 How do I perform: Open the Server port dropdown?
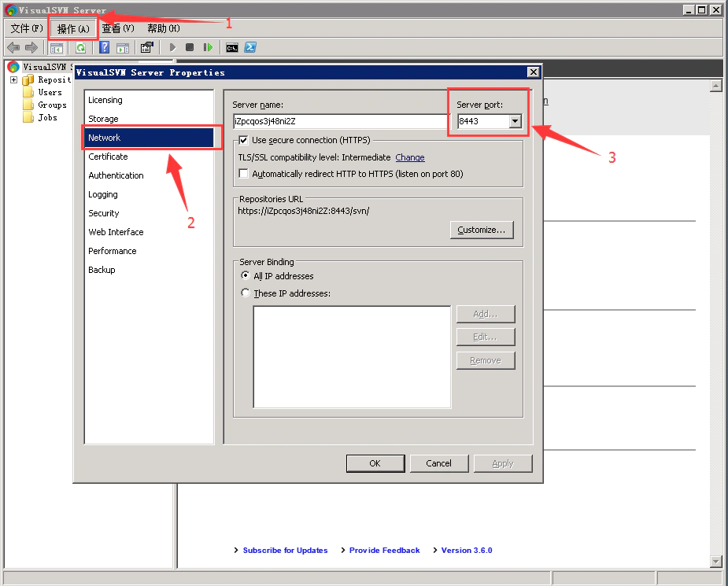pyautogui.click(x=515, y=122)
